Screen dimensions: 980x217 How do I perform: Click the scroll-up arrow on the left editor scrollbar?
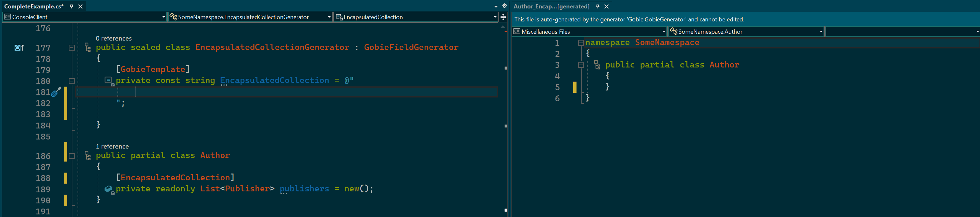coord(502,27)
